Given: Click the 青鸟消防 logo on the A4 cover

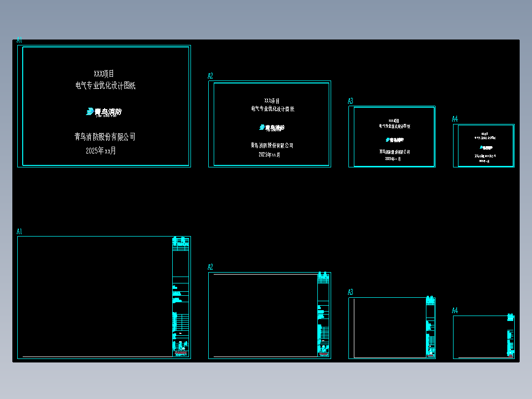Looking at the screenshot, I should 486,147.
